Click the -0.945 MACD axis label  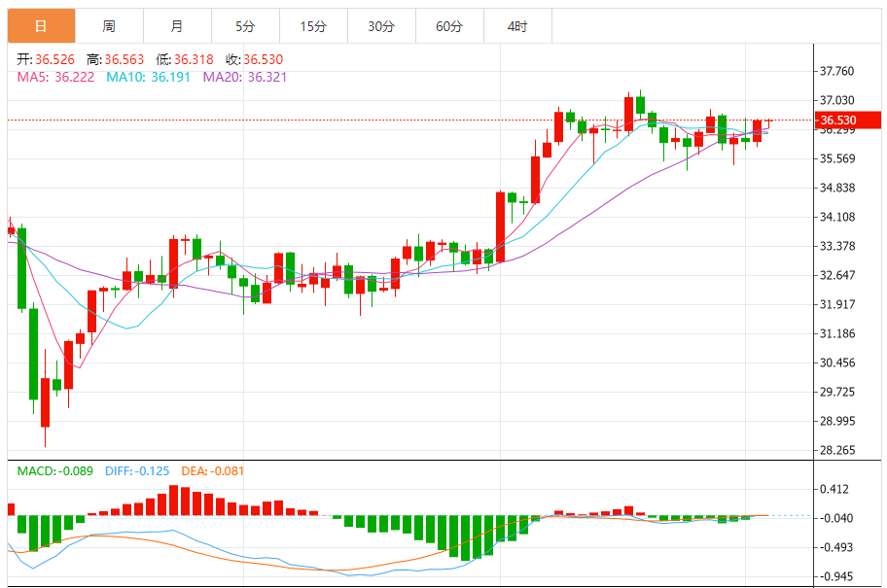tap(836, 576)
